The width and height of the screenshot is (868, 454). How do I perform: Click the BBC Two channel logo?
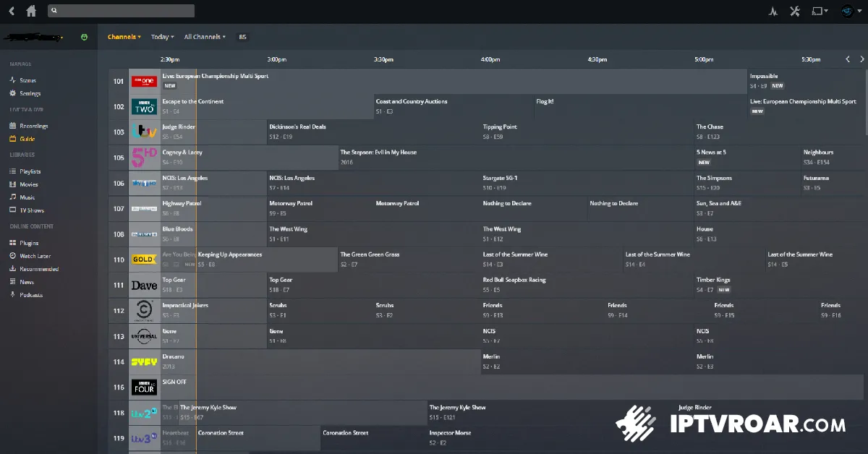pos(144,107)
